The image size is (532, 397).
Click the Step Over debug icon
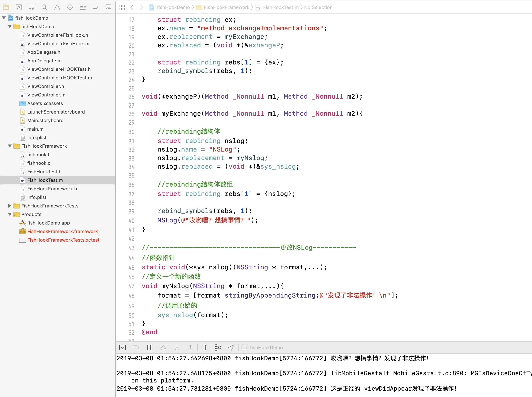(x=163, y=347)
